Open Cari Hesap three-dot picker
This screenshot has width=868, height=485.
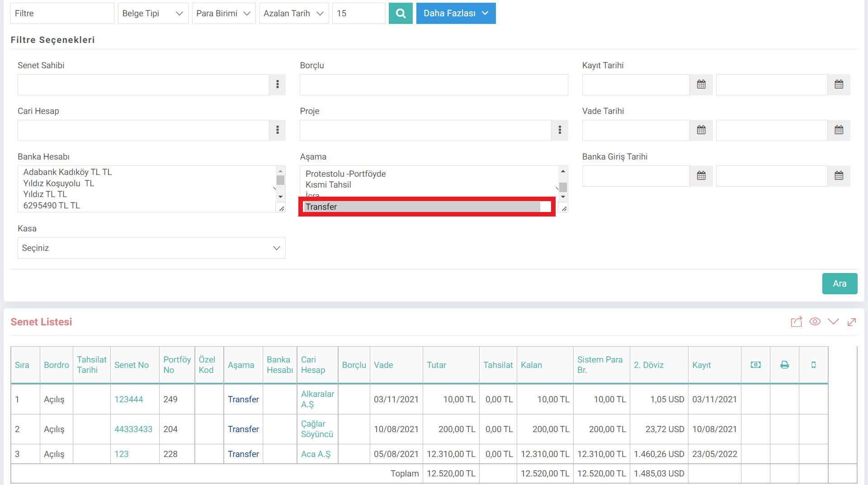pos(278,130)
